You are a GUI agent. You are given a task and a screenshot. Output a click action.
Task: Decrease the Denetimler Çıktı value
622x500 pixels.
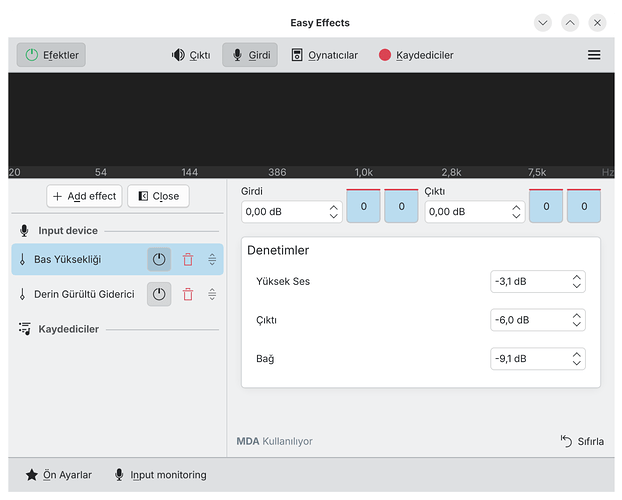click(x=577, y=324)
